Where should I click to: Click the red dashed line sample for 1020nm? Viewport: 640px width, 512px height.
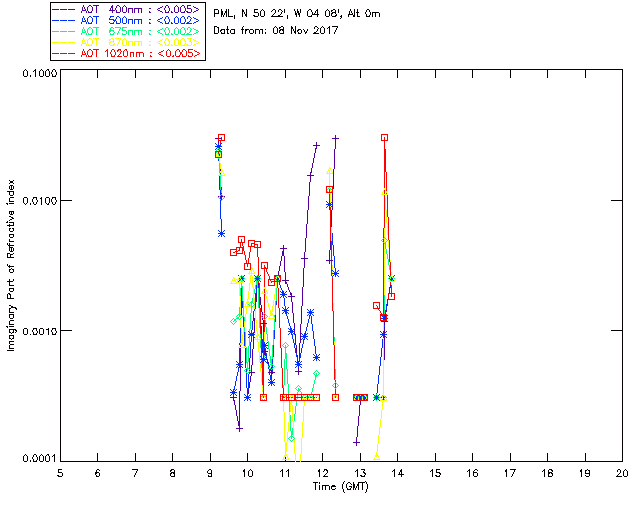pos(66,53)
